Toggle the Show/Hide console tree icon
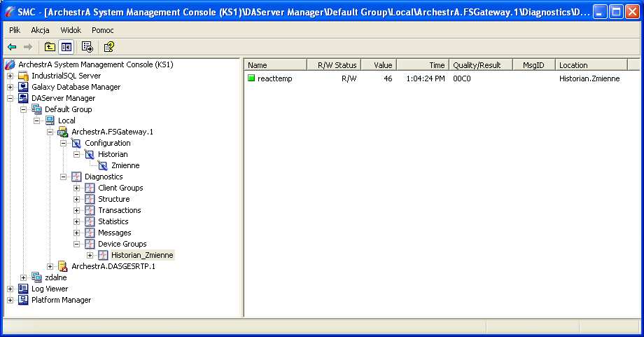The width and height of the screenshot is (644, 337). [66, 47]
